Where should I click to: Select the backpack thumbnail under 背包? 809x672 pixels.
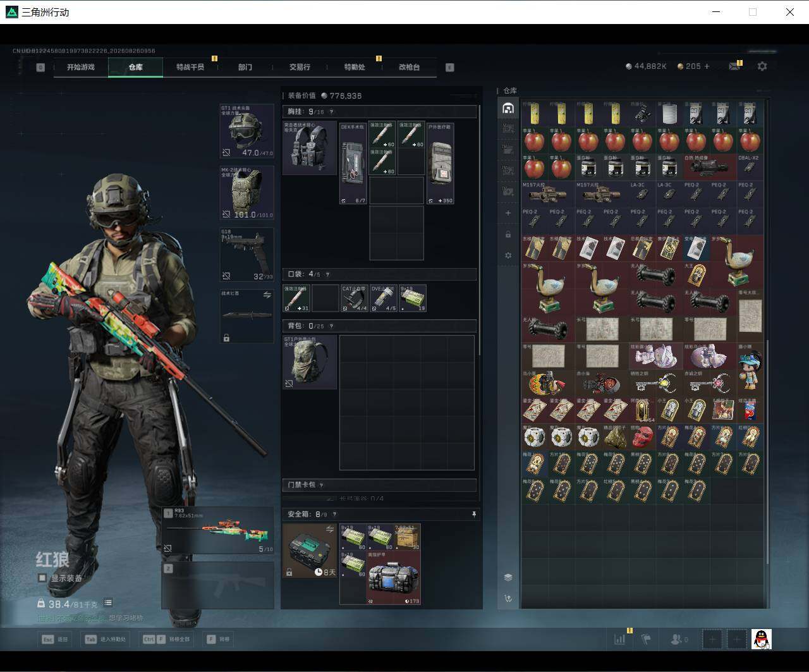[310, 362]
